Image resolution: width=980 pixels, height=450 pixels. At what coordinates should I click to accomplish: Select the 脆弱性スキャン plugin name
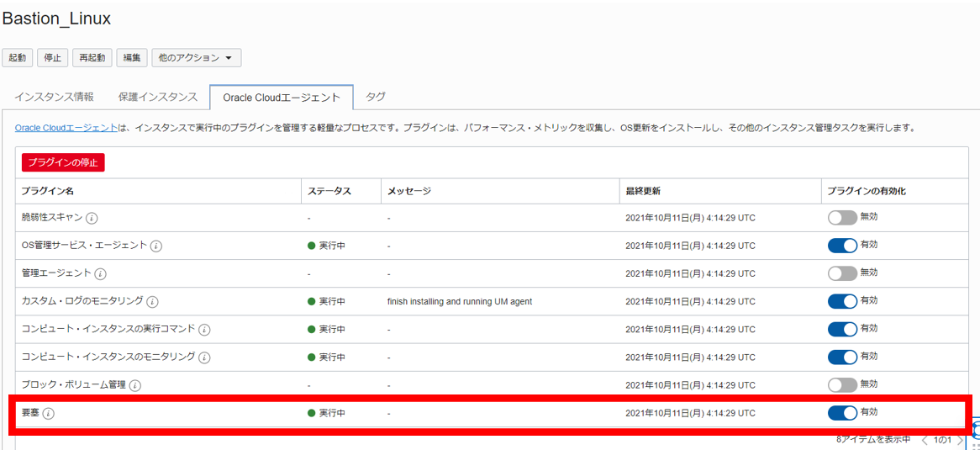click(x=52, y=218)
